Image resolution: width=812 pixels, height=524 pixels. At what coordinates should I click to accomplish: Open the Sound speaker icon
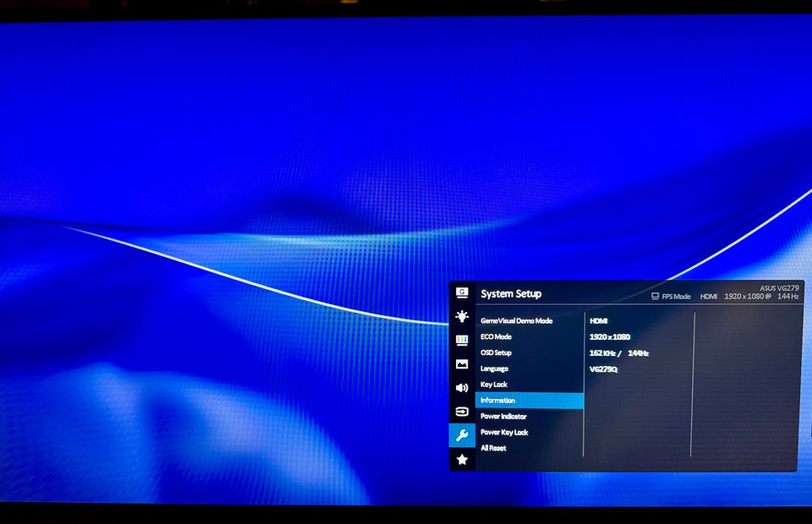click(462, 388)
